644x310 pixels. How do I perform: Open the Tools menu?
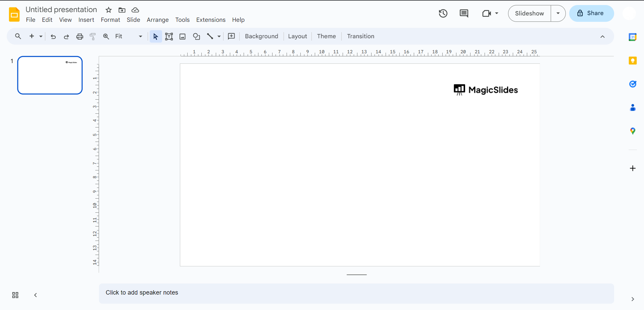(x=183, y=20)
